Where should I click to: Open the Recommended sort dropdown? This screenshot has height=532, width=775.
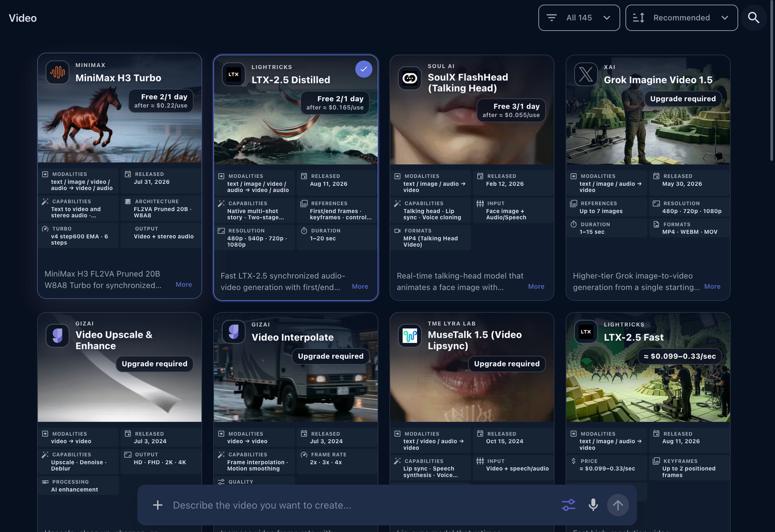tap(682, 18)
